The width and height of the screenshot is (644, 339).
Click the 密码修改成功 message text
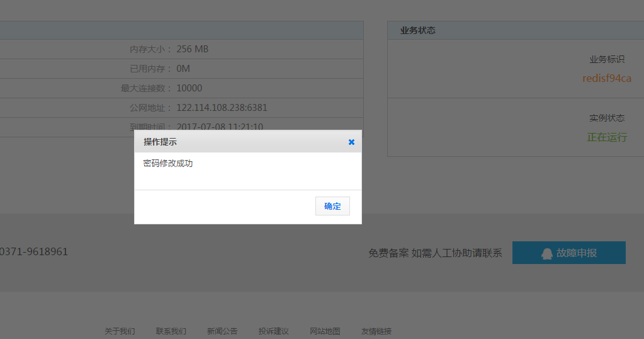tap(168, 163)
